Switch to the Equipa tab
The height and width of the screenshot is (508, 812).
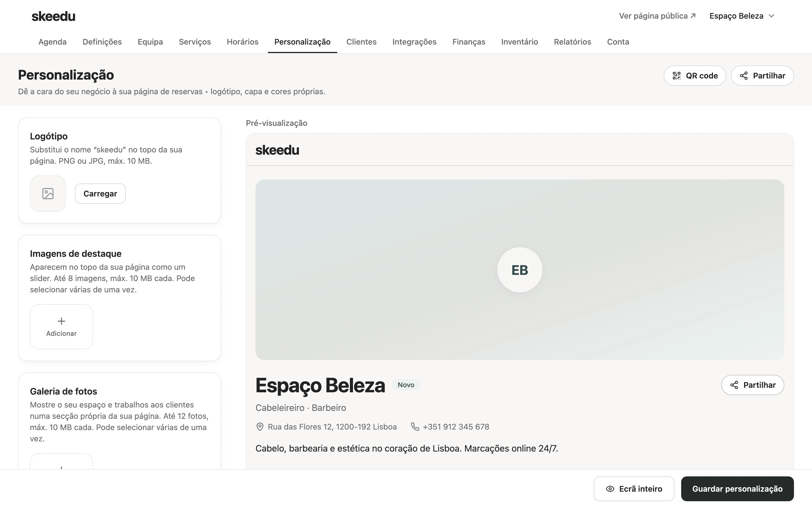point(150,42)
